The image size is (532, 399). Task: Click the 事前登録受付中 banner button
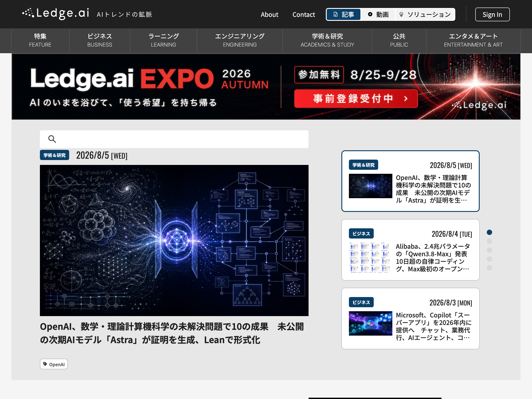point(356,99)
